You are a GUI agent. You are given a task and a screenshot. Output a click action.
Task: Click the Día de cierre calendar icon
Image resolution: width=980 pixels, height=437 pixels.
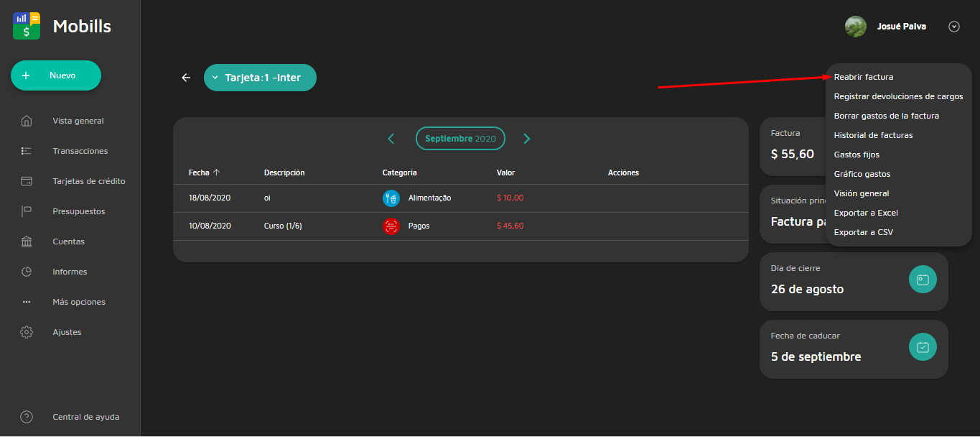[x=923, y=279]
